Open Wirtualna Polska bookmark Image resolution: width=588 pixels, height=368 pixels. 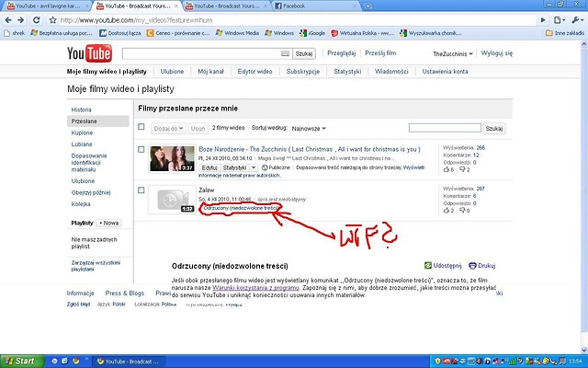tap(362, 33)
